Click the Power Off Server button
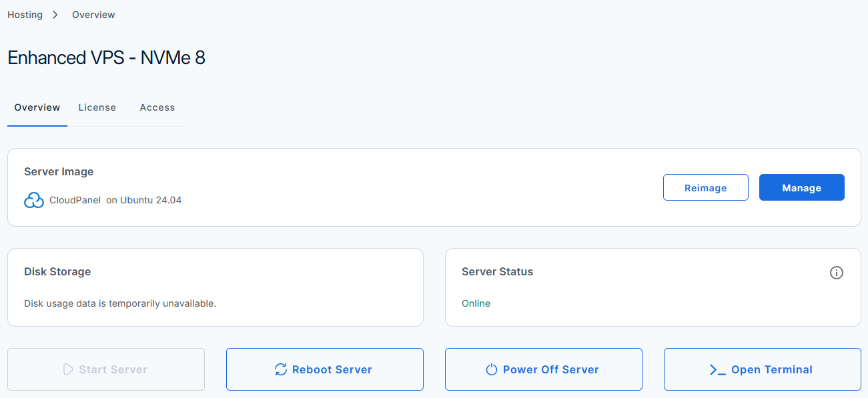Screen dimensions: 868x398 tap(544, 369)
